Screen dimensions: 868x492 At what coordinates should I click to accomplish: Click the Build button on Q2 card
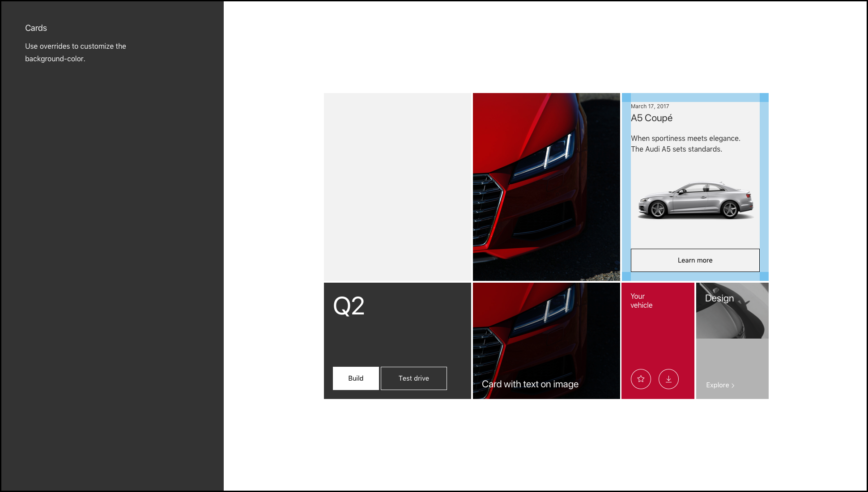356,378
